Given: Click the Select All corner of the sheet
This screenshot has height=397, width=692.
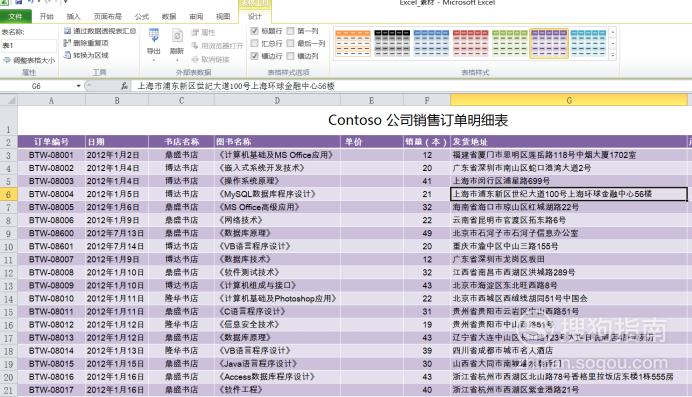Looking at the screenshot, I should (8, 100).
